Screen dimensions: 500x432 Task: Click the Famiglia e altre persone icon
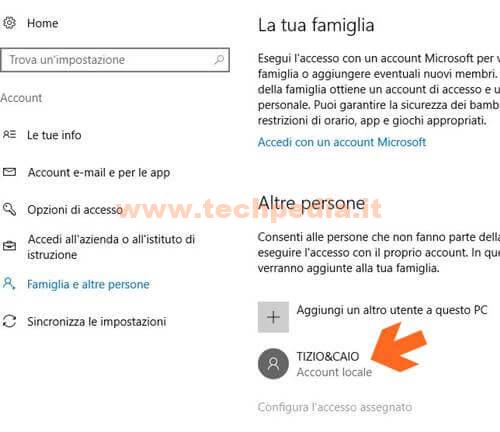pos(9,284)
